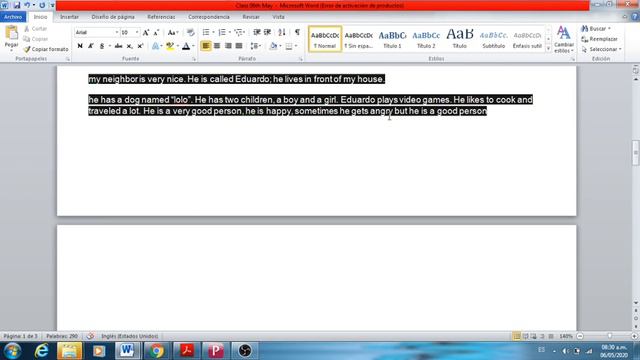The image size is (640, 360).
Task: Open the Arial font name dropdown
Action: [x=116, y=32]
